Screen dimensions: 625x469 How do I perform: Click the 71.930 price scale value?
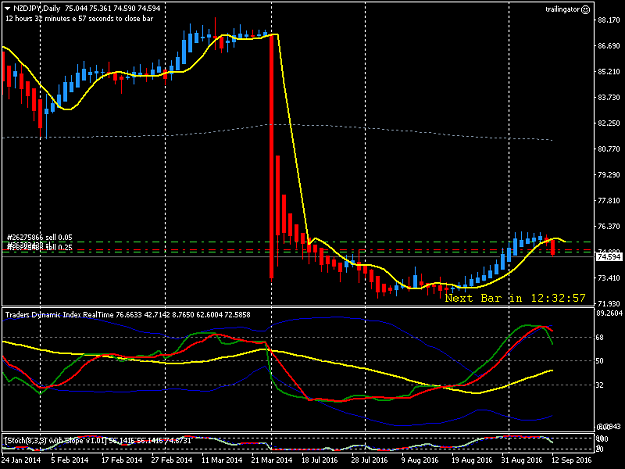[609, 304]
